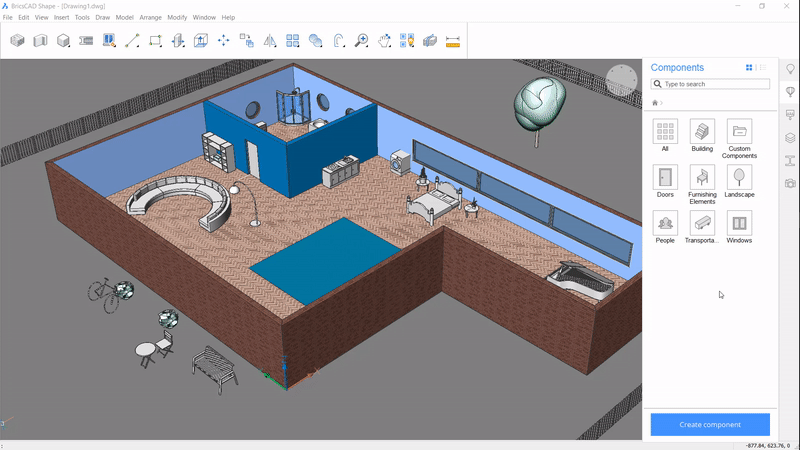Open the Tips lightbulb side panel
The height and width of the screenshot is (450, 800).
pos(790,69)
